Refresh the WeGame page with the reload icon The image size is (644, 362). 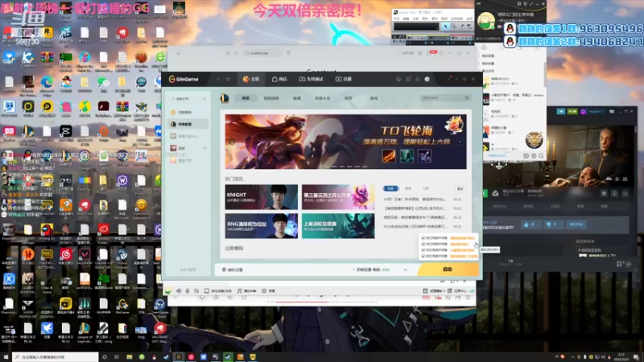pyautogui.click(x=228, y=79)
